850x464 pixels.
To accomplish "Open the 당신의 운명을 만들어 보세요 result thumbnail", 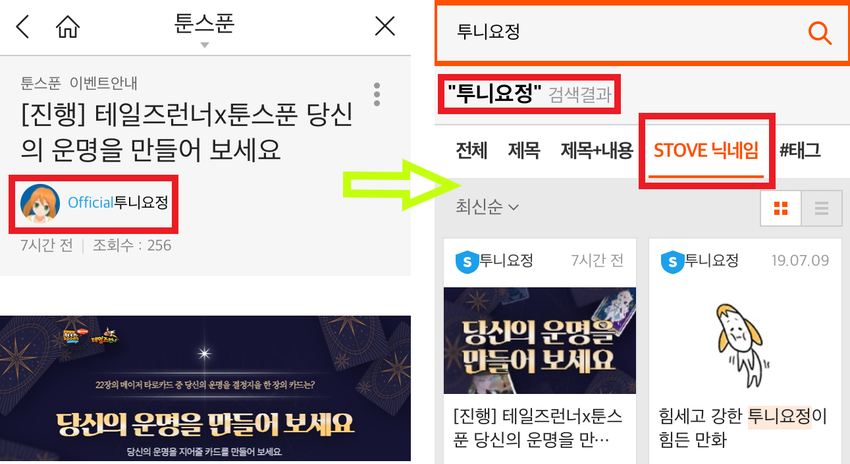I will tap(539, 340).
